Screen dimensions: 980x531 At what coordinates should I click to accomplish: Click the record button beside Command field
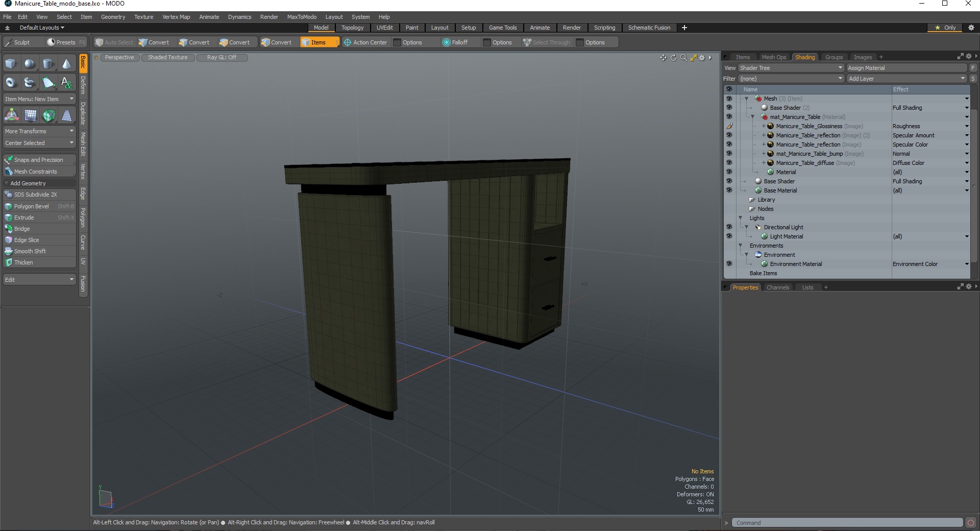(971, 523)
